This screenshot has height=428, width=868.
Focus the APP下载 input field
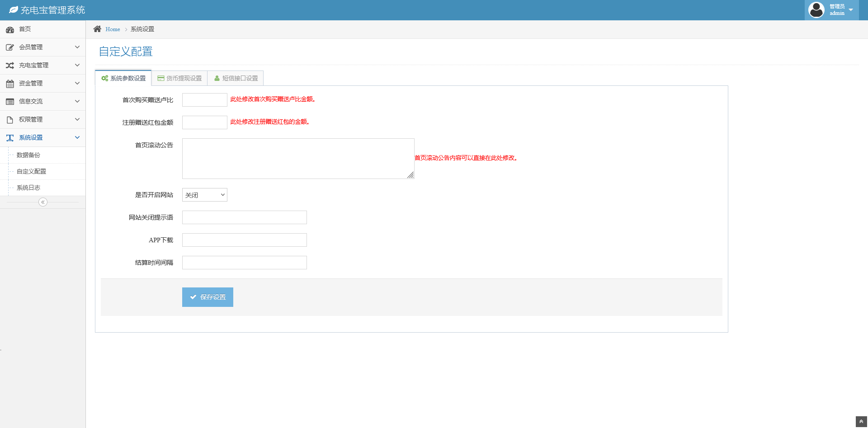point(245,240)
